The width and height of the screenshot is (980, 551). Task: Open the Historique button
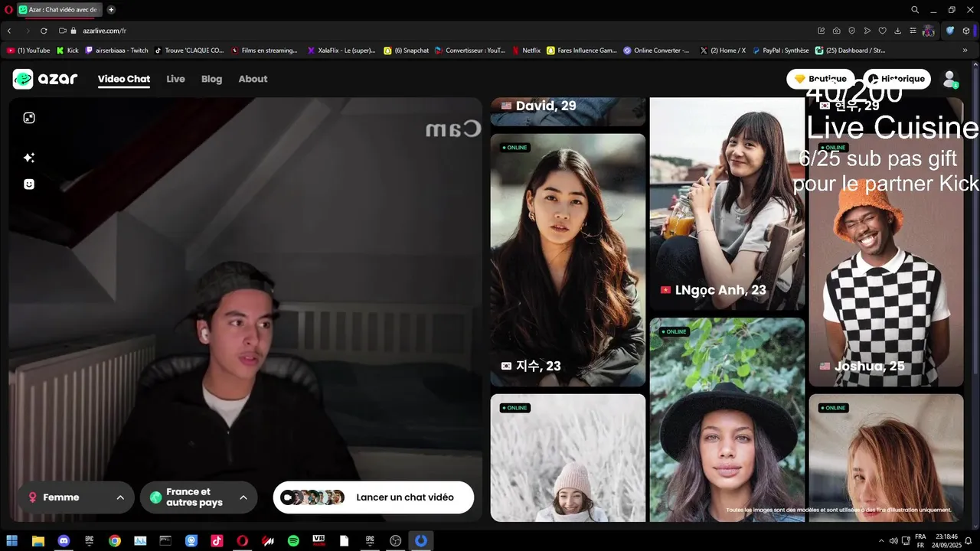(897, 79)
